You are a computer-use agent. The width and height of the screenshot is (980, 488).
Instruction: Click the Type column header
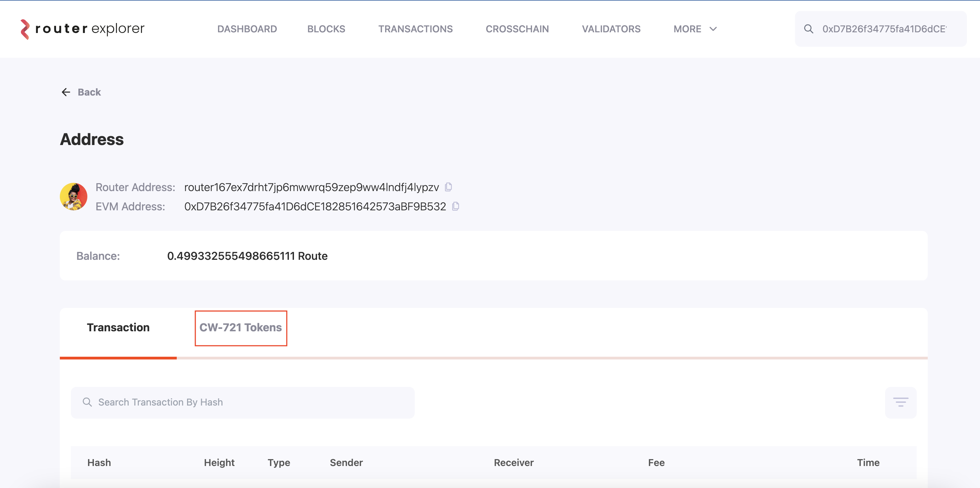tap(279, 463)
